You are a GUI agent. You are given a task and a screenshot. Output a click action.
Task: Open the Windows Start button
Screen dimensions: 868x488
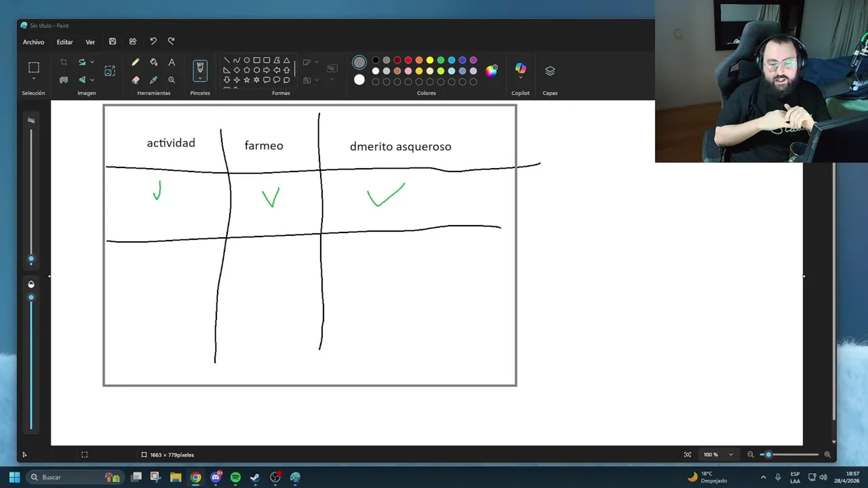pos(14,477)
